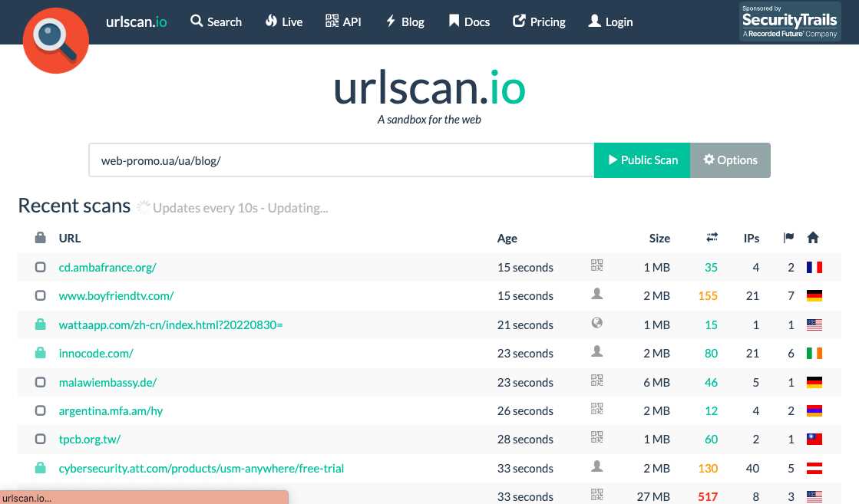Click the API QR icon in cd.ambafrance.org row
Screen dimensions: 859x504
597,265
